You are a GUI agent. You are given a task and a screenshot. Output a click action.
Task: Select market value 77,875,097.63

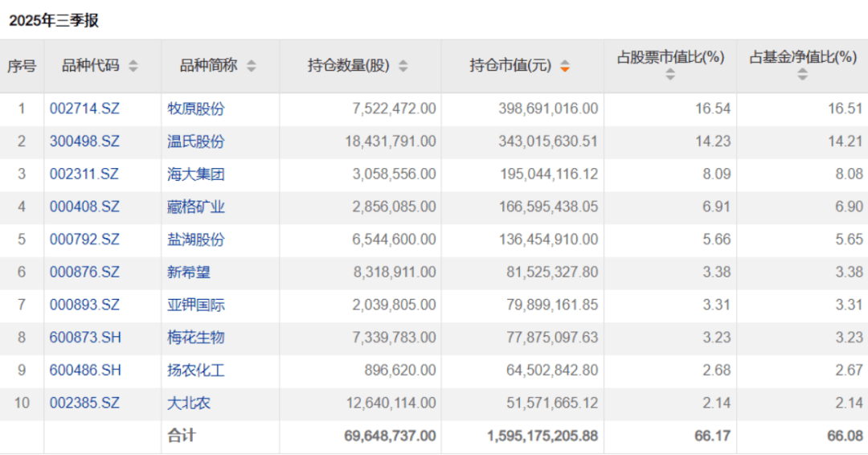[x=552, y=337]
